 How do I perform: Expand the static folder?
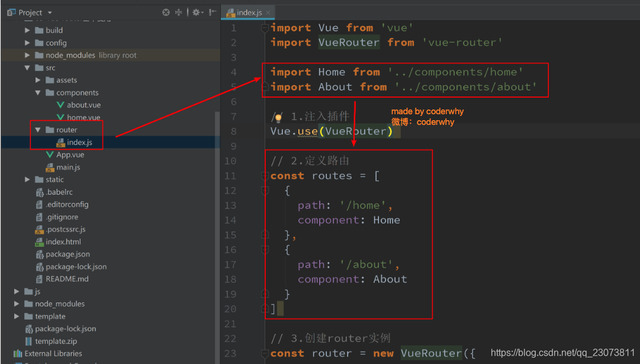tap(27, 179)
